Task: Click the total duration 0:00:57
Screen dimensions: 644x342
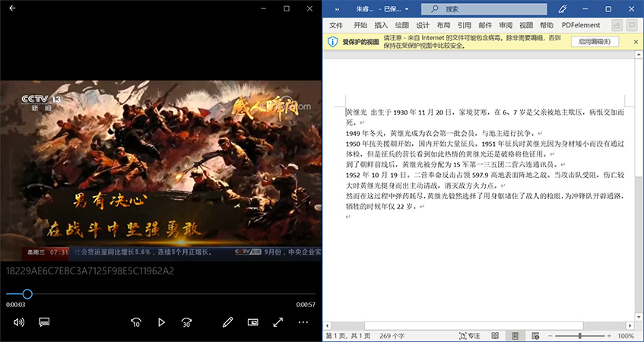Action: [x=306, y=305]
